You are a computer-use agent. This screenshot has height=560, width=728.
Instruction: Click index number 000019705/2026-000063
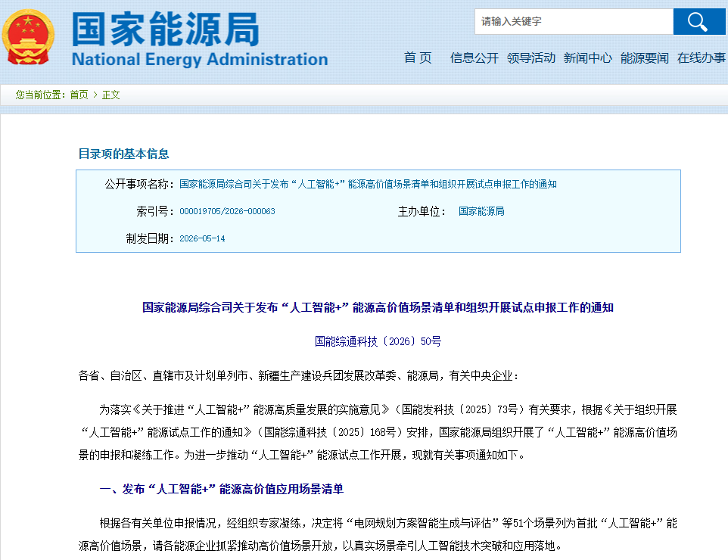click(227, 211)
